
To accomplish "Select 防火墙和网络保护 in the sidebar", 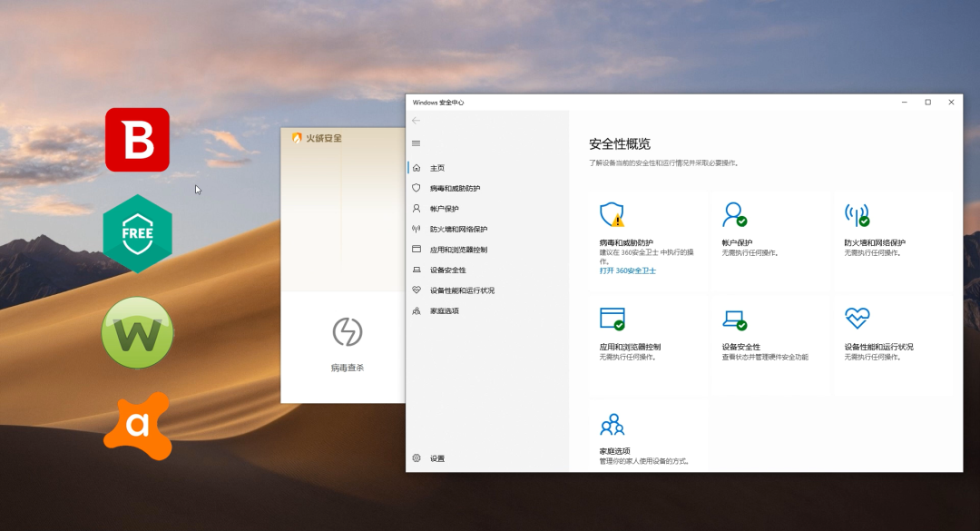I will point(461,229).
